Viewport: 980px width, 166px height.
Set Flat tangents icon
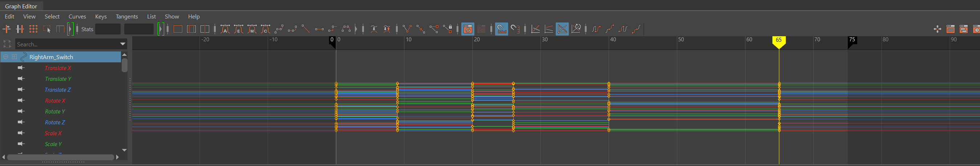(x=305, y=29)
